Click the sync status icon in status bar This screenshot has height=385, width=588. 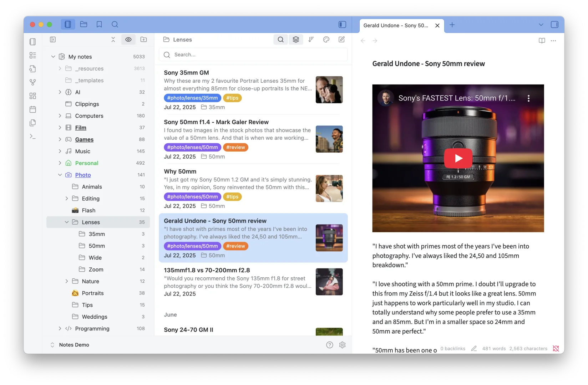coord(556,349)
